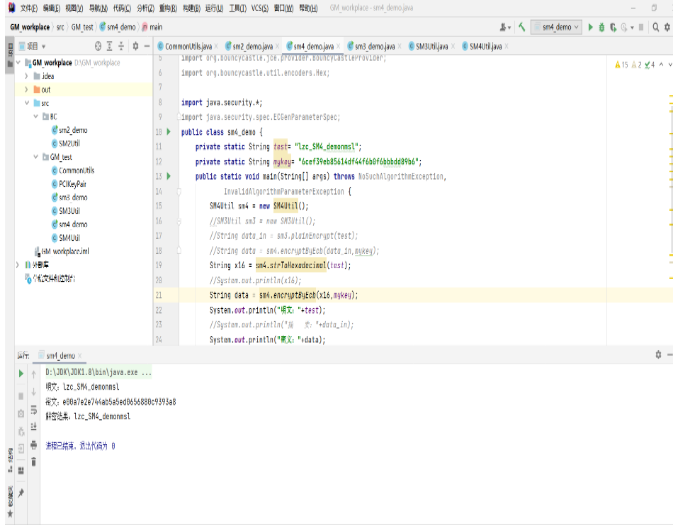
Task: Jump down the stack trace in Run panel
Action: [x=33, y=391]
